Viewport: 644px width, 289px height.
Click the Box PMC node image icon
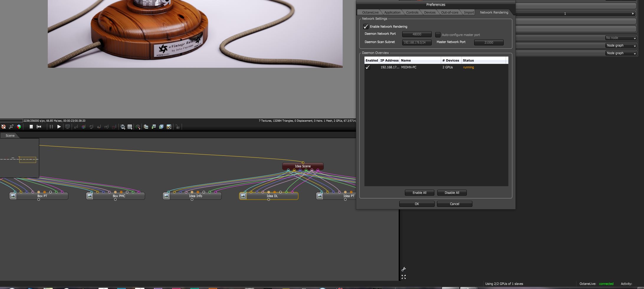90,196
